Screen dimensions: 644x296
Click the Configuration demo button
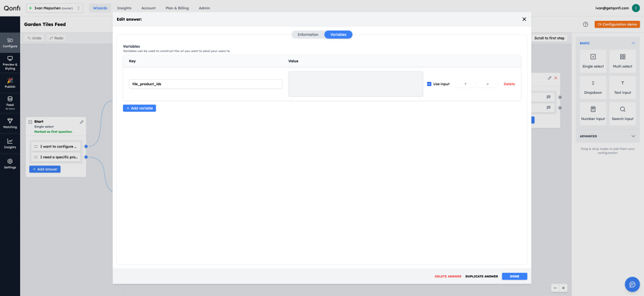point(617,25)
